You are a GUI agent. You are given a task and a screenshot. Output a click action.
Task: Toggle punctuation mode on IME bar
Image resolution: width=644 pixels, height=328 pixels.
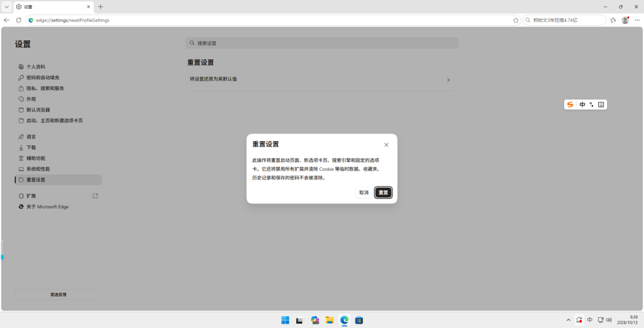click(591, 105)
